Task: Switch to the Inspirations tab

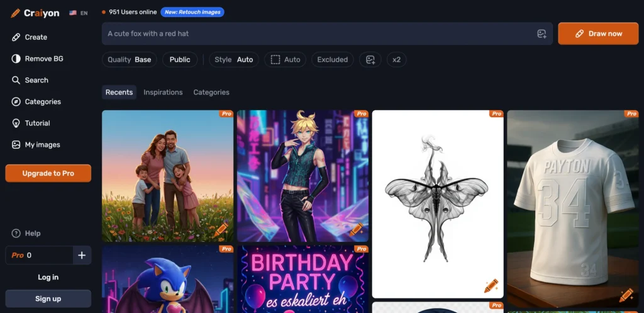Action: (163, 93)
